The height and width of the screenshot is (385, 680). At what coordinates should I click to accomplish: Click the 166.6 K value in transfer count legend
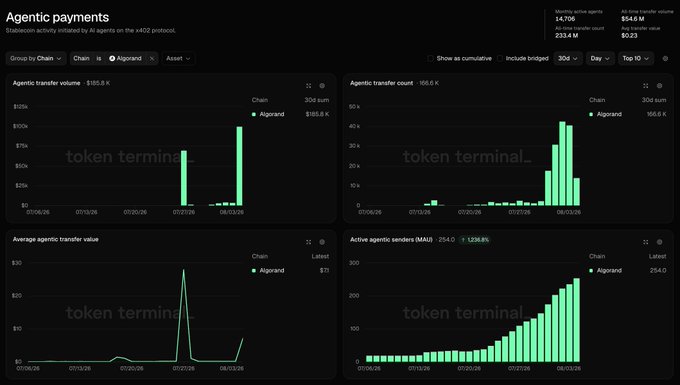click(x=657, y=114)
